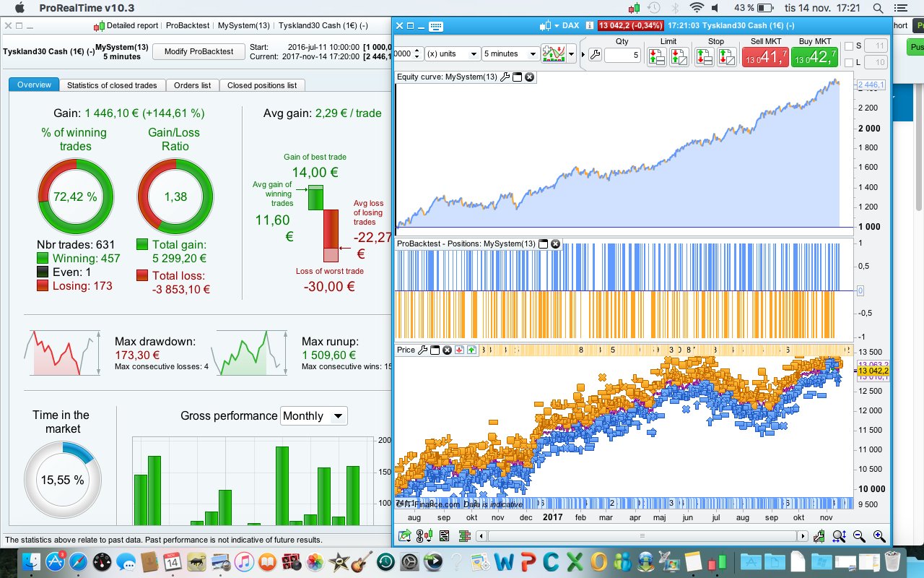Open the App Store from the Dock
This screenshot has height=578, width=924.
click(56, 561)
